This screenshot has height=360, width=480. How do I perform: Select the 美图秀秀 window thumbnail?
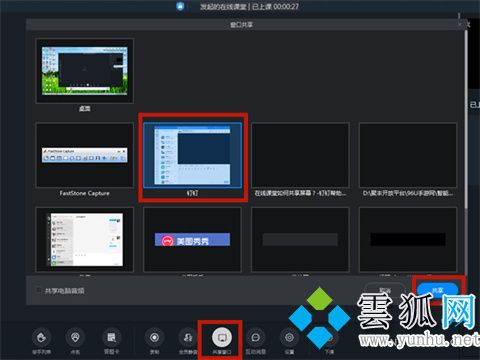pos(192,240)
